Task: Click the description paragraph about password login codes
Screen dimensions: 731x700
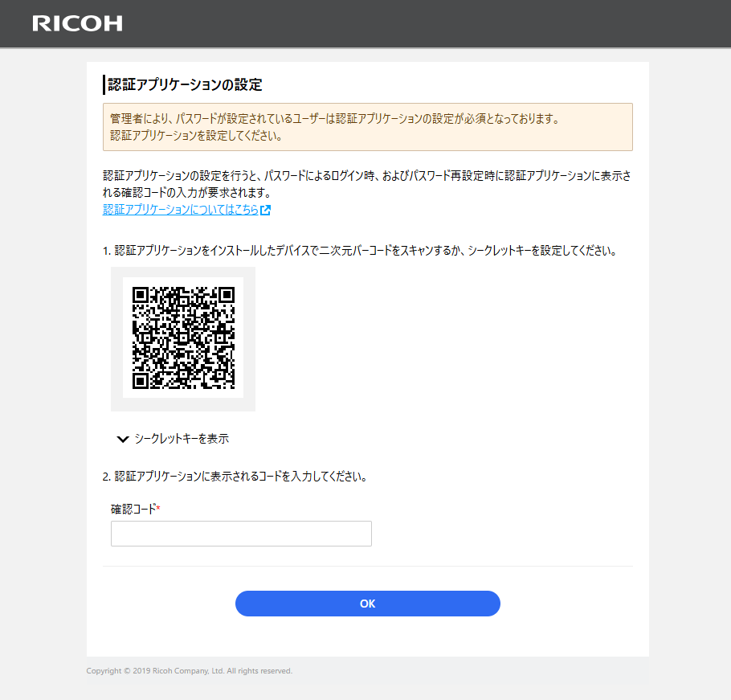Action: (367, 184)
